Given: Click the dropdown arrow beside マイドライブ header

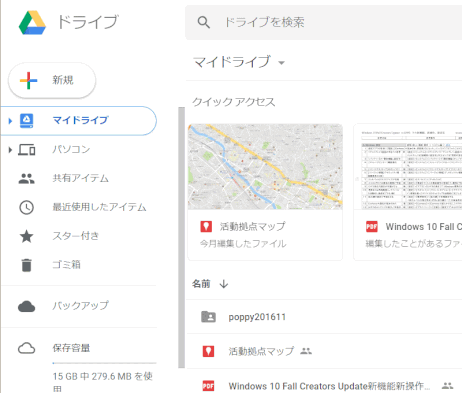Looking at the screenshot, I should (x=281, y=63).
